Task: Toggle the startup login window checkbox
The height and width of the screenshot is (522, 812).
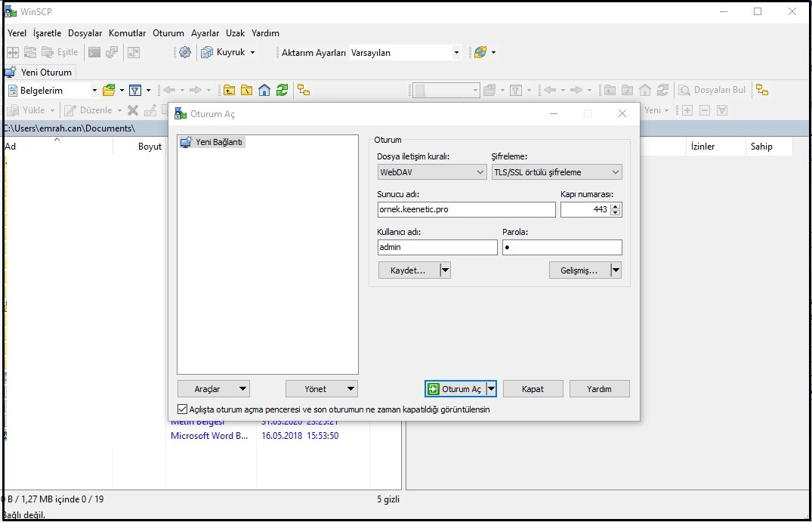Action: click(x=182, y=409)
